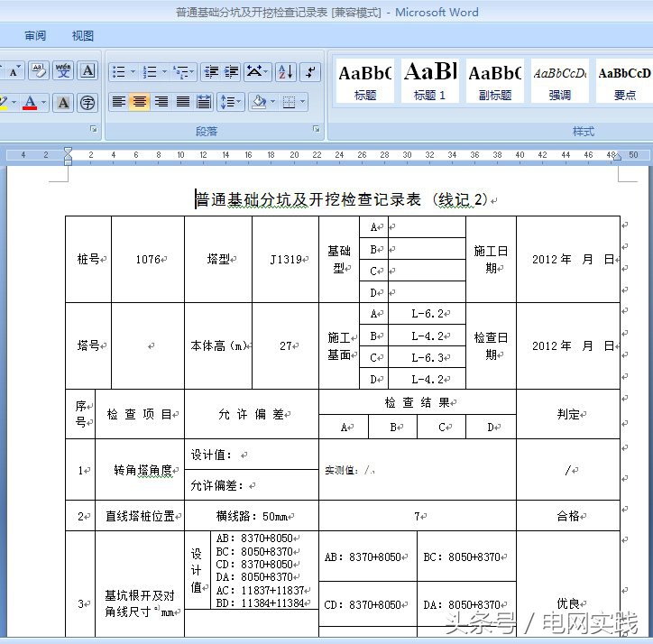Toggle the highlighted Center alignment button
The image size is (653, 644).
pos(140,102)
